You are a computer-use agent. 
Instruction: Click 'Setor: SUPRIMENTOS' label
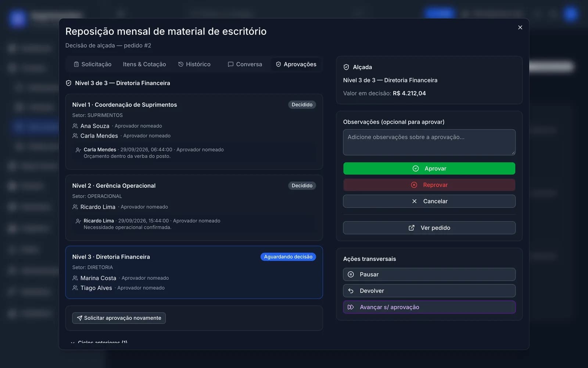[97, 115]
